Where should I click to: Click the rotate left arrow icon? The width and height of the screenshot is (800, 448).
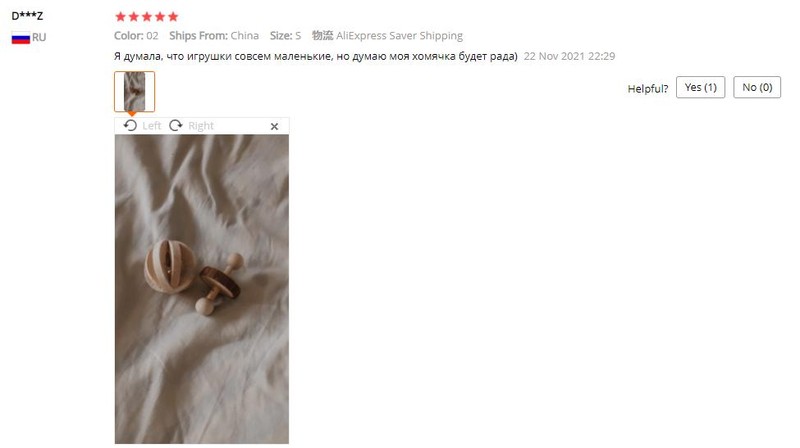pos(130,126)
